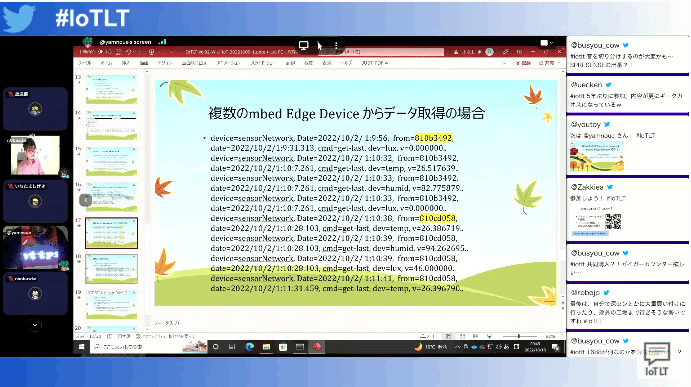Open the ファイル tab in the ribbon
The height and width of the screenshot is (387, 691).
[85, 63]
